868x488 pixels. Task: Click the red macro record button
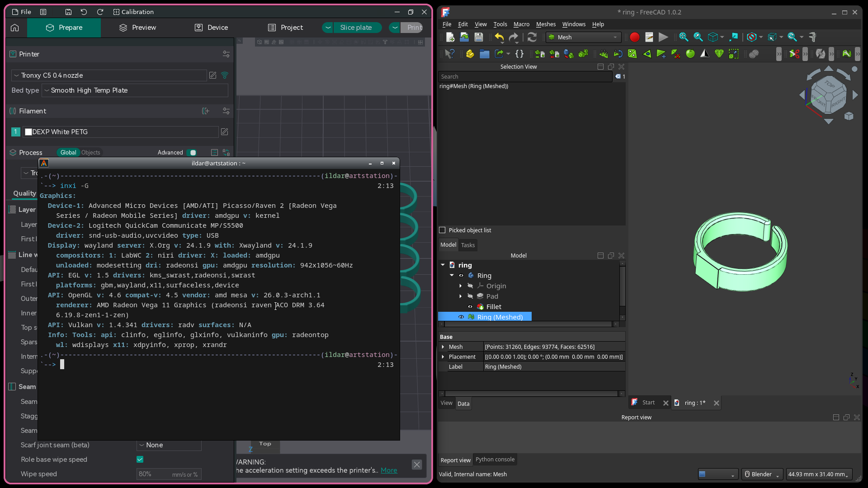[634, 38]
